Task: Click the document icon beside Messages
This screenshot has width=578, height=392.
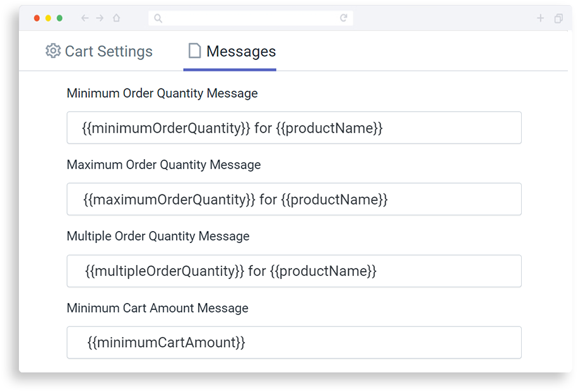Action: (x=194, y=51)
